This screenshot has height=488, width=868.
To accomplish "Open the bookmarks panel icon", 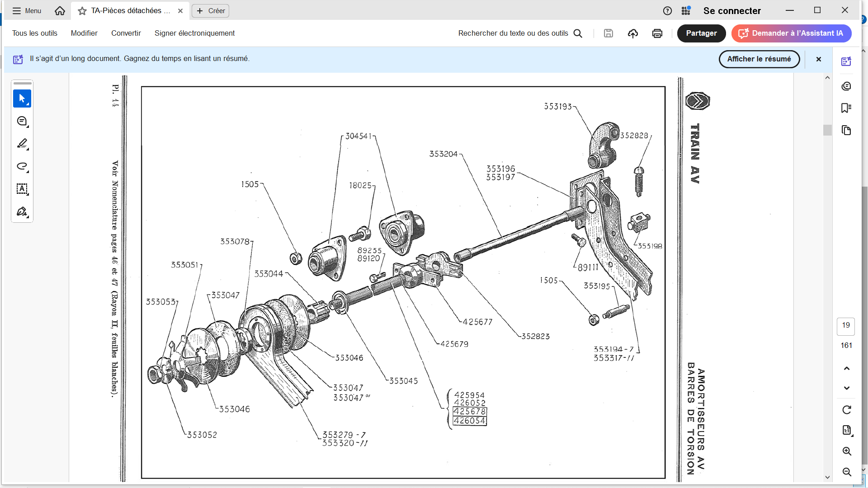I will 846,108.
